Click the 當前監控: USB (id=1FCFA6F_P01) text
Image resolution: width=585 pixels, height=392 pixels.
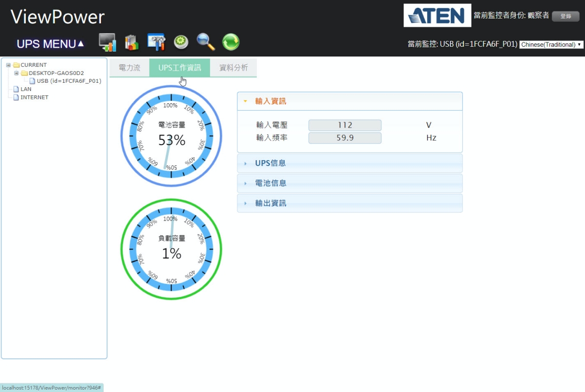click(x=462, y=44)
